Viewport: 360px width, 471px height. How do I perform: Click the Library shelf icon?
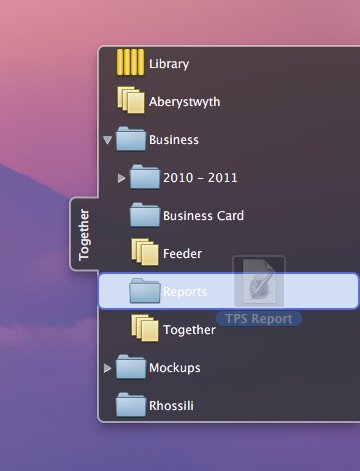coord(131,62)
